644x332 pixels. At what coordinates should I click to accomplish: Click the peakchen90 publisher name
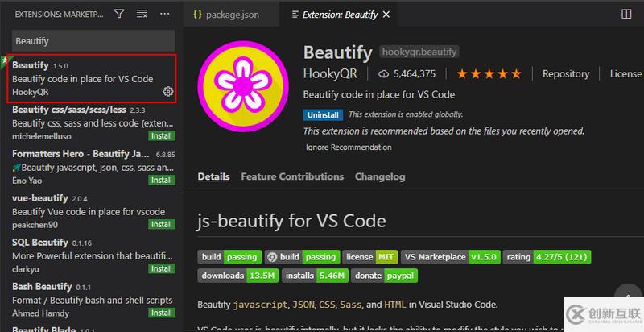point(35,225)
